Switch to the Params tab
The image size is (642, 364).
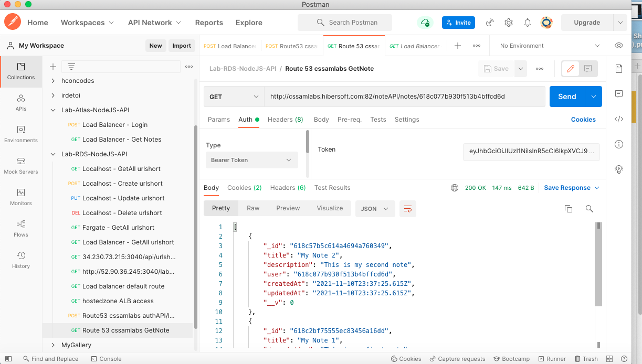pyautogui.click(x=219, y=120)
